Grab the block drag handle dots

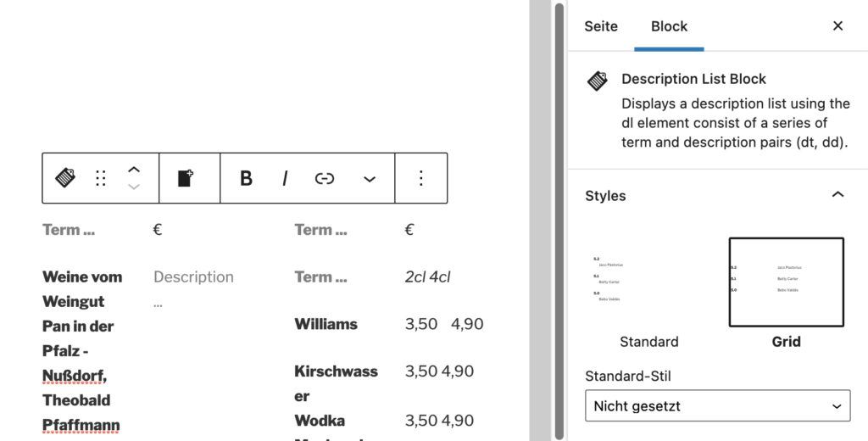pos(101,178)
